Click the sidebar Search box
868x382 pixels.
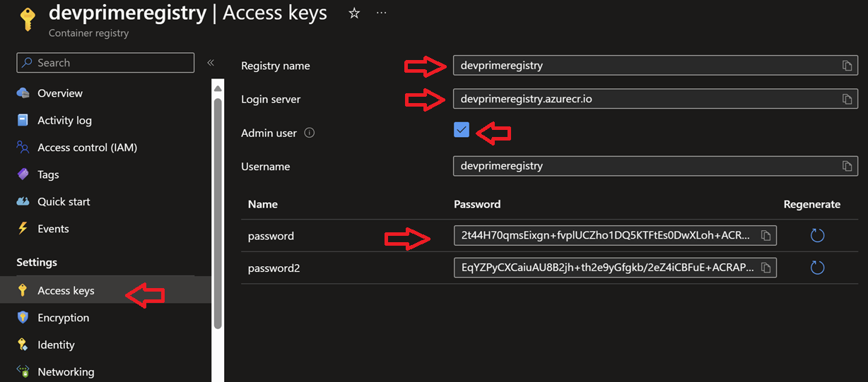pyautogui.click(x=105, y=63)
